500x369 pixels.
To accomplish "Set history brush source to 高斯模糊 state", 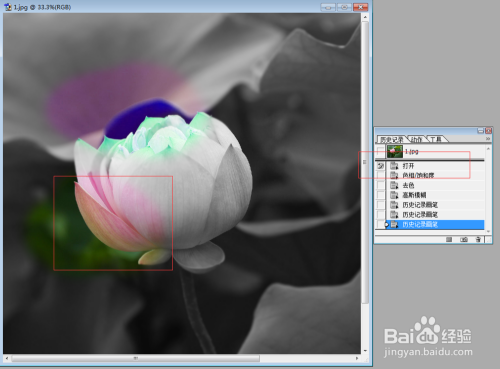I will tap(381, 195).
